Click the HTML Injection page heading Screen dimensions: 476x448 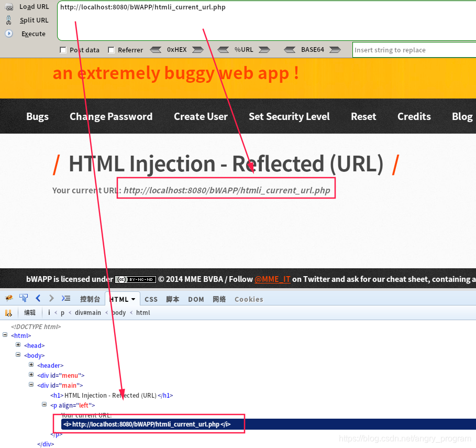click(x=226, y=164)
